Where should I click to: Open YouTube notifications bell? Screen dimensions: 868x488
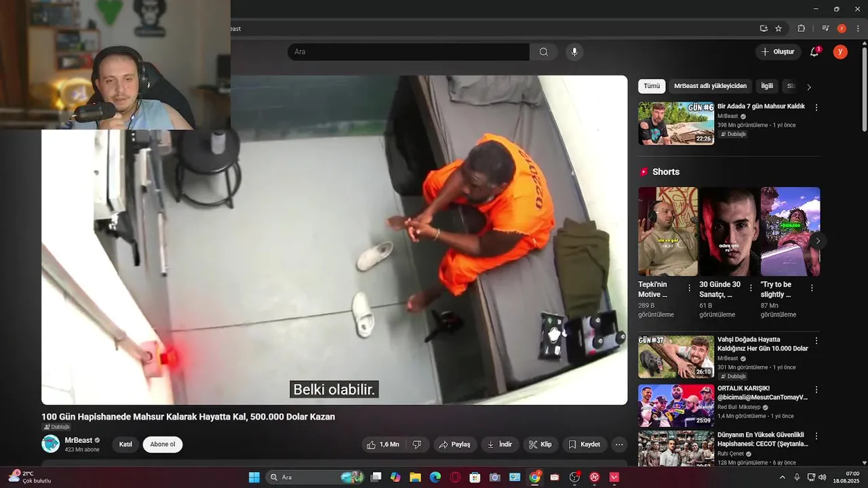[814, 52]
